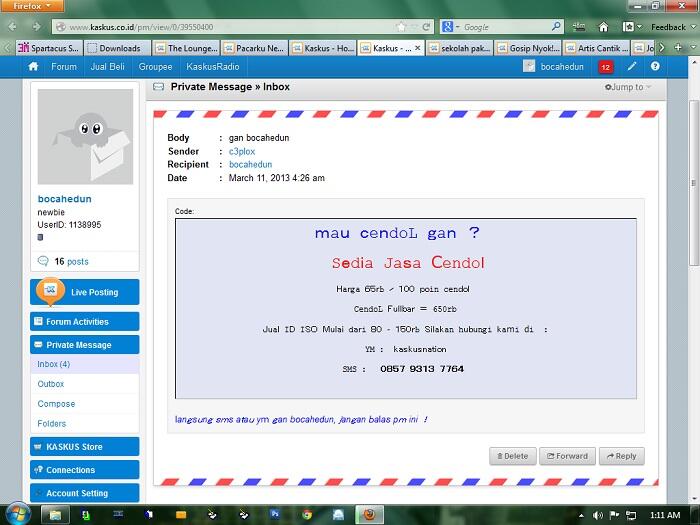
Task: Click the Live Posting button
Action: pos(84,292)
